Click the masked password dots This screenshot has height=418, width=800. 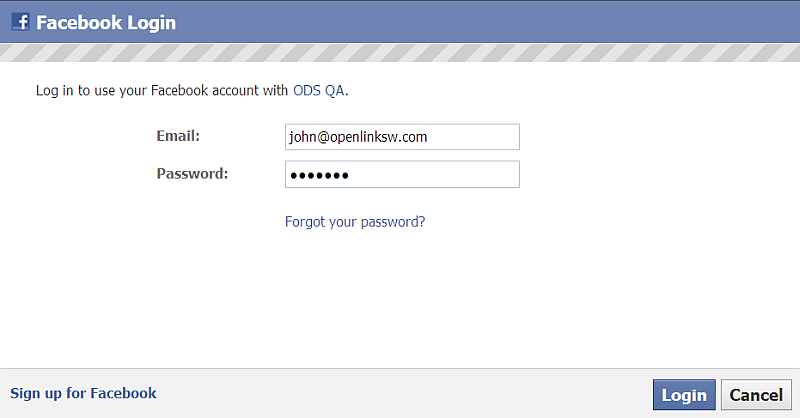coord(319,176)
